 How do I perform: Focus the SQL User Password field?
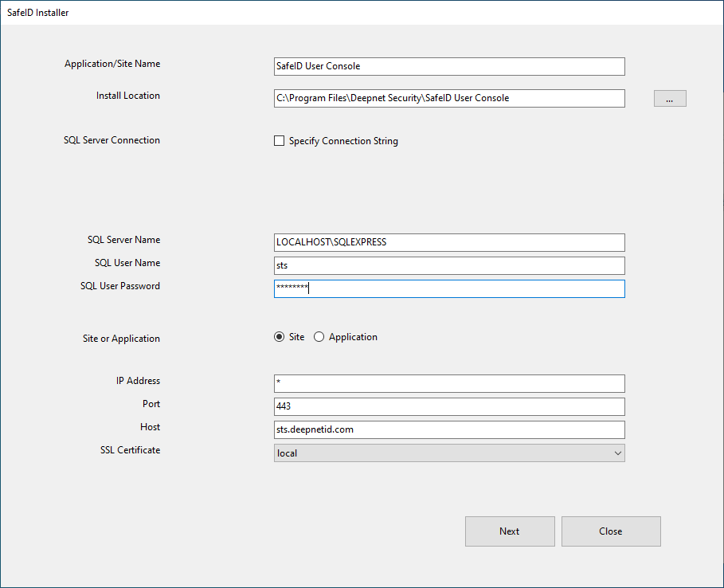pos(448,288)
